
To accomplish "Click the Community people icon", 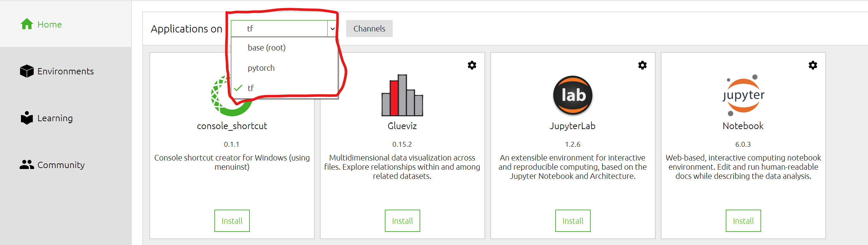I will pyautogui.click(x=27, y=164).
